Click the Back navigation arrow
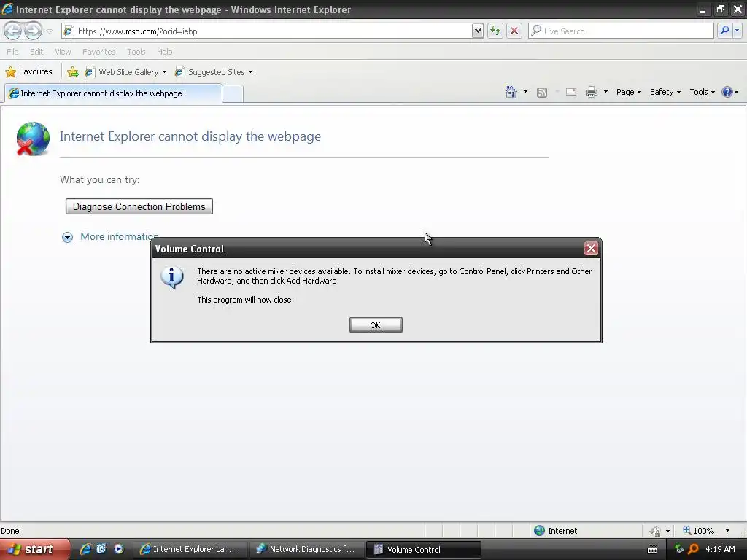The image size is (747, 560). [13, 31]
